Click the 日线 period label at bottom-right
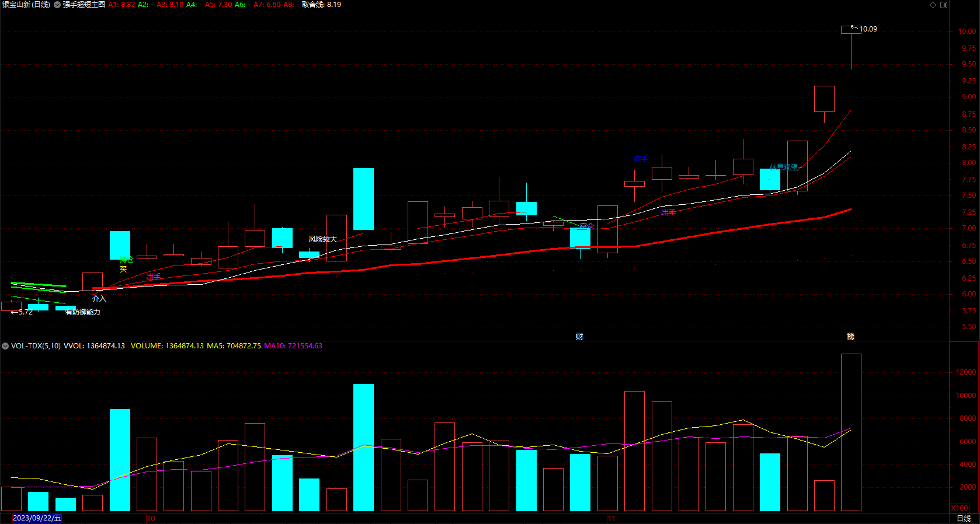The image size is (980, 524). point(964,518)
